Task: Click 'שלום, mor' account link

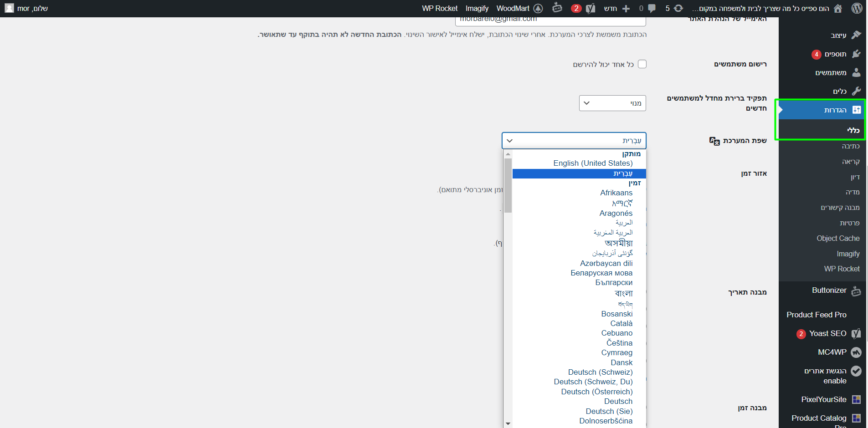Action: pos(32,9)
